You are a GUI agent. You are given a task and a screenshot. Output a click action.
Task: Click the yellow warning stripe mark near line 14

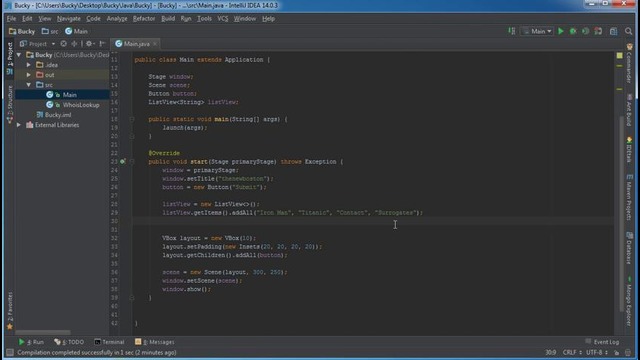coord(620,89)
